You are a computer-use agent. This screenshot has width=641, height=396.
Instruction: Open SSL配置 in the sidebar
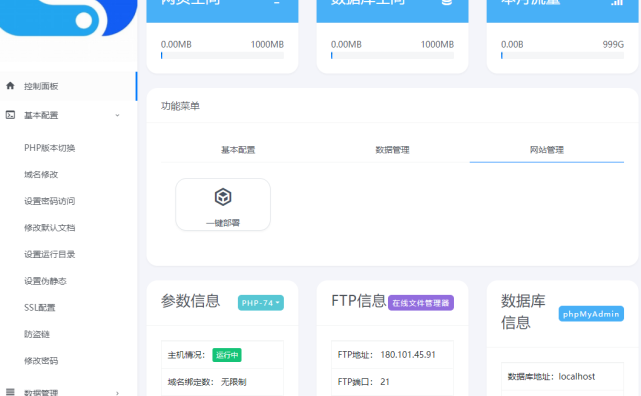click(x=39, y=307)
